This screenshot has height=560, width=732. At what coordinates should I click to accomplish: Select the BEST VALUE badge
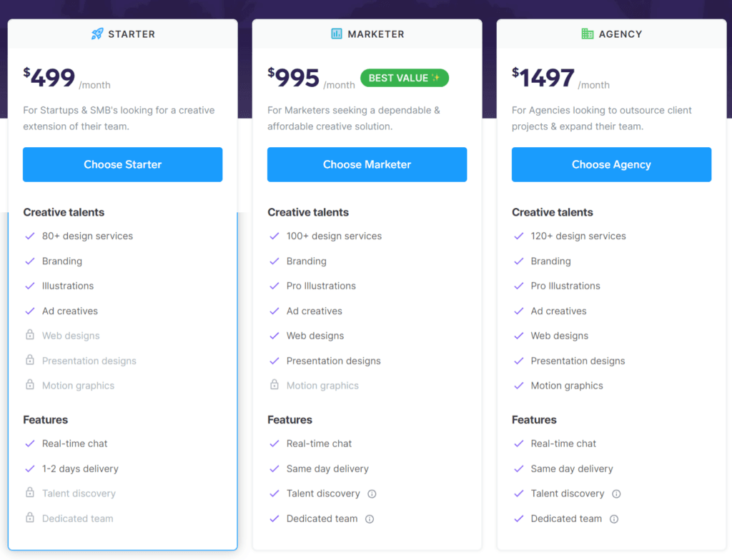[405, 78]
